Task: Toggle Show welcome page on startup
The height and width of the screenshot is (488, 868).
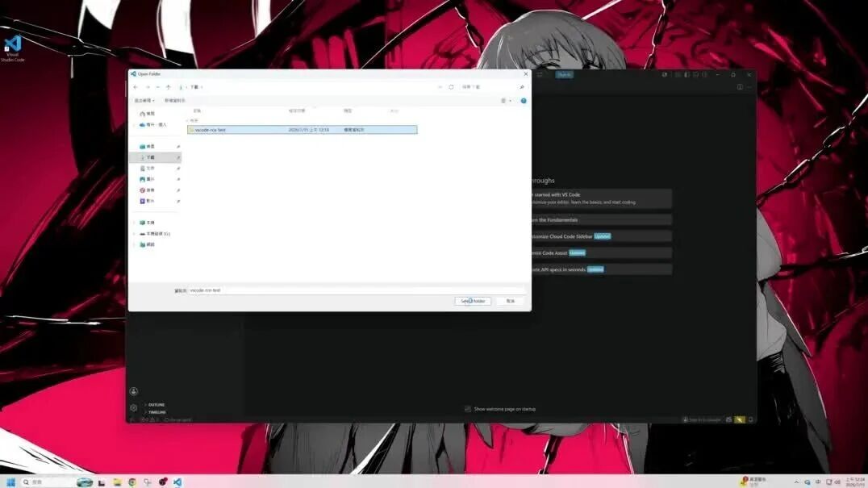Action: click(468, 409)
